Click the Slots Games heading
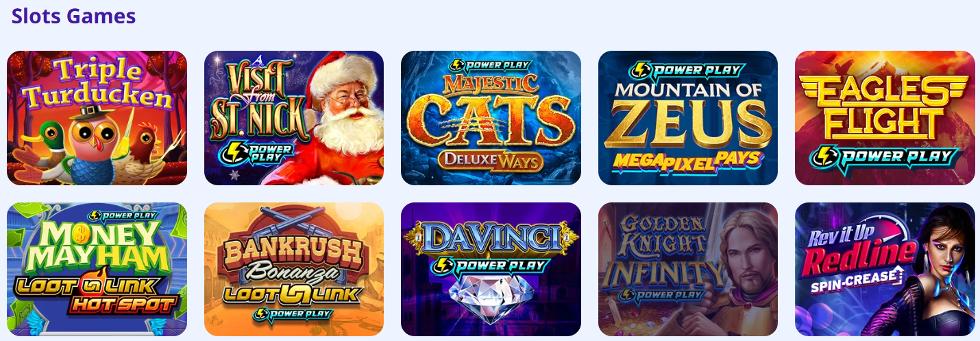The image size is (980, 341). (x=73, y=16)
